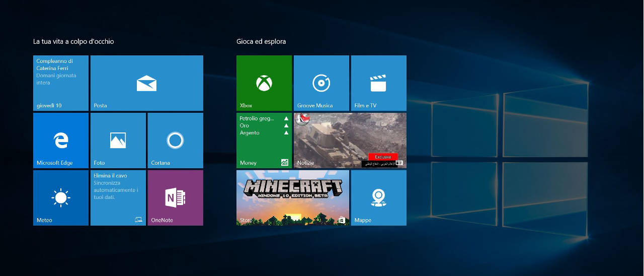
Task: Open the Cortana tile
Action: tap(176, 141)
